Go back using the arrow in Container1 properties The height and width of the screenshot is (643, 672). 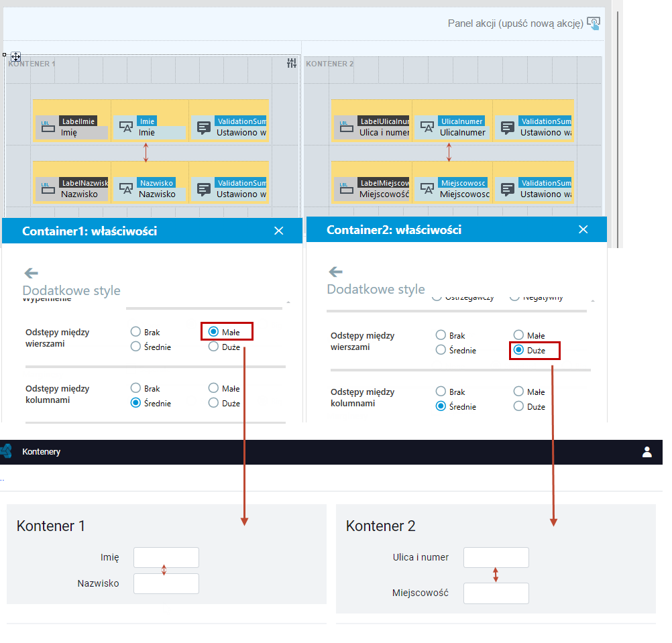click(x=32, y=273)
